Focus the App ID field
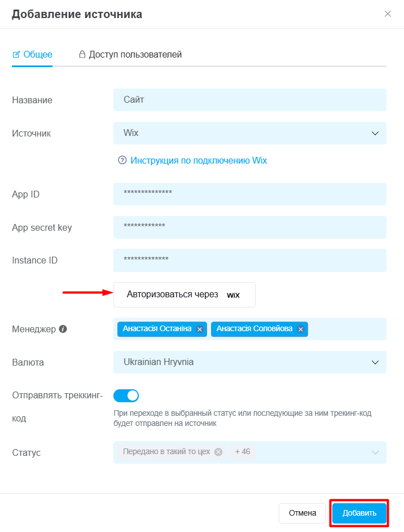 coord(249,194)
